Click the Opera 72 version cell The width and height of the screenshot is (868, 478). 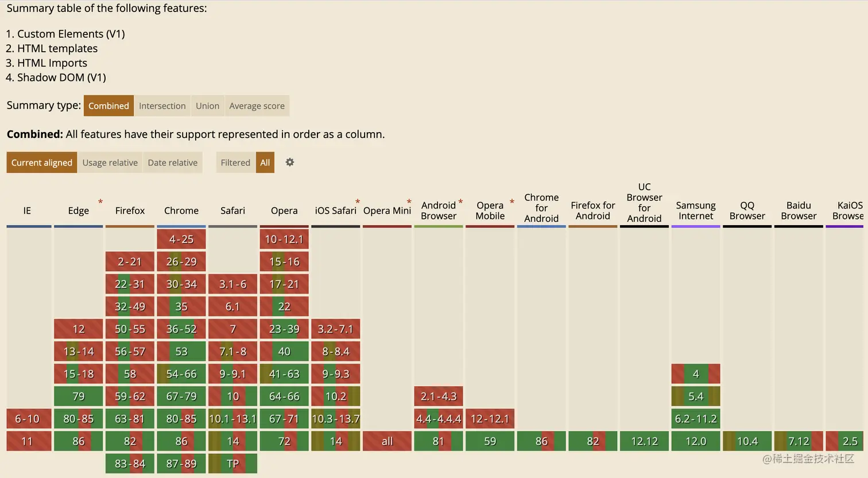point(284,441)
